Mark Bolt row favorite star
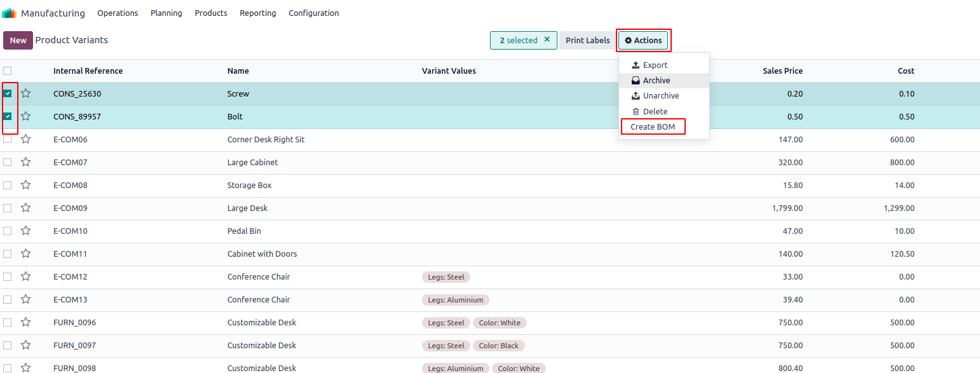Screen dimensions: 980x373 pos(26,116)
